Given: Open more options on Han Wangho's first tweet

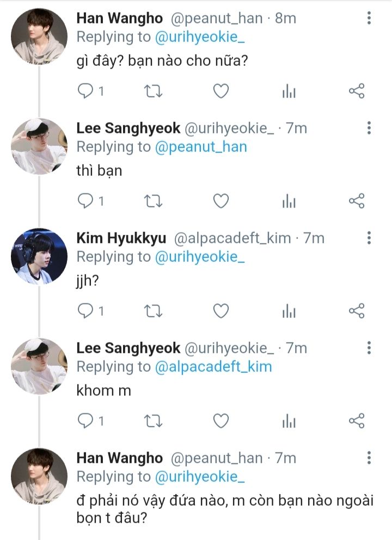Looking at the screenshot, I should (x=369, y=19).
